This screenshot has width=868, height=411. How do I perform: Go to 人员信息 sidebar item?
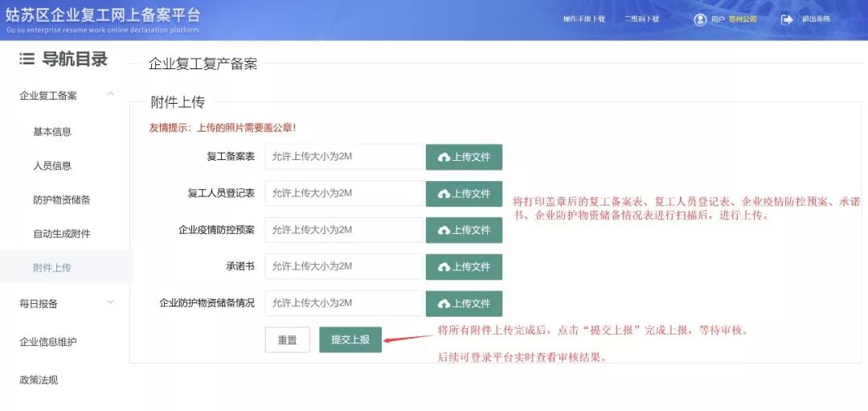point(52,166)
